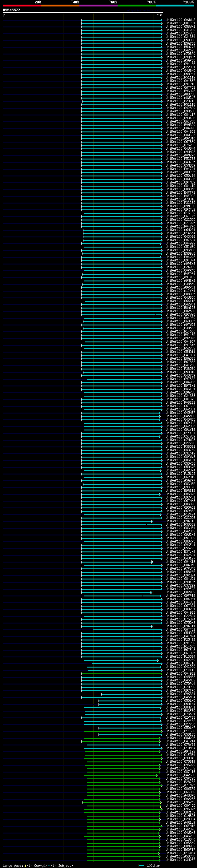
Task: Click label UniRef100_B6QF17
Action: coord(180,850)
